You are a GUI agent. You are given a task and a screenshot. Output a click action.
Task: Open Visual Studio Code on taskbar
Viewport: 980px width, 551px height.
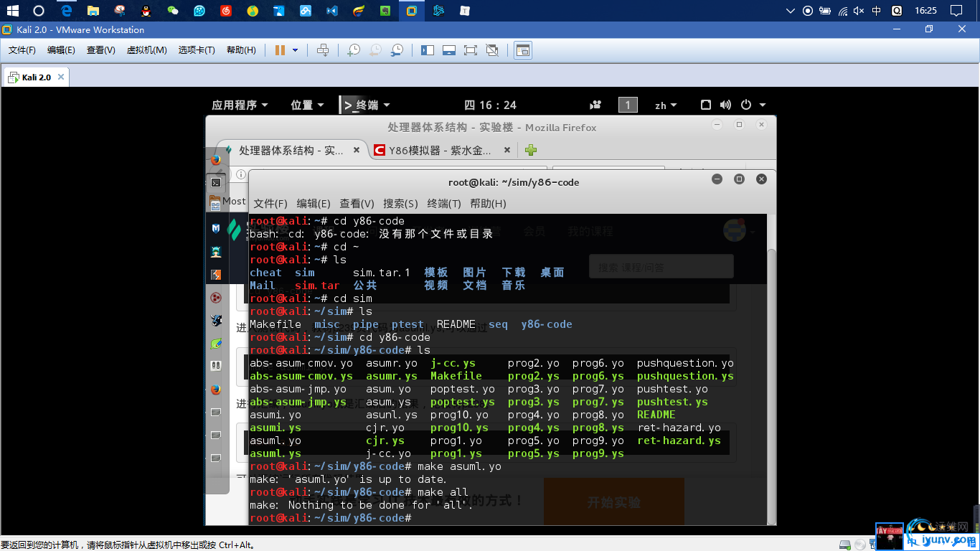[x=331, y=11]
